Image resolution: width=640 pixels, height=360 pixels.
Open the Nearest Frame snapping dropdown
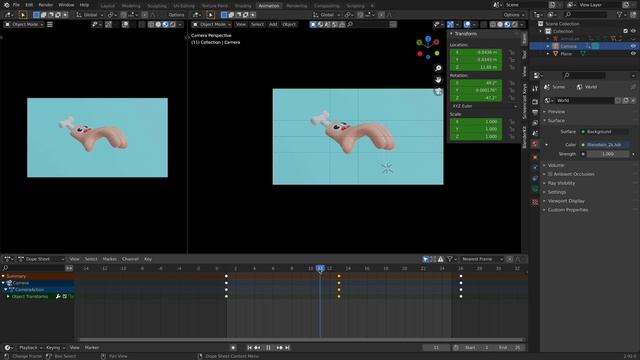482,259
